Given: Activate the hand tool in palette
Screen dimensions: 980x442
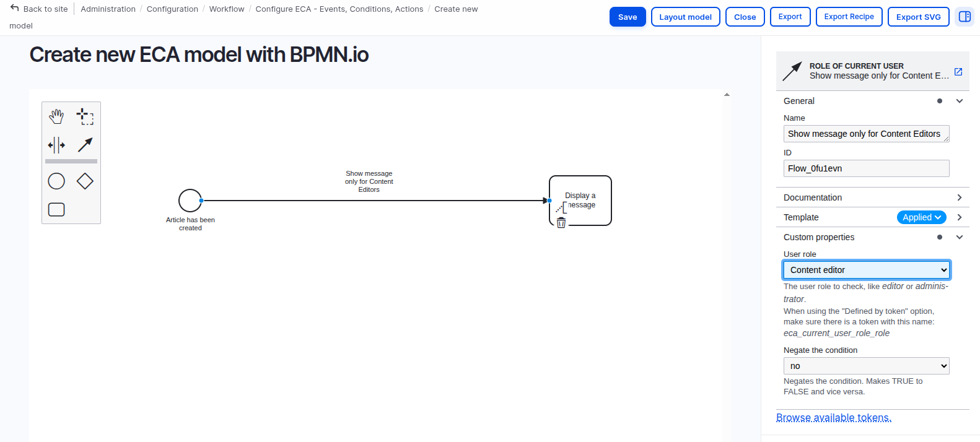Looking at the screenshot, I should 56,116.
